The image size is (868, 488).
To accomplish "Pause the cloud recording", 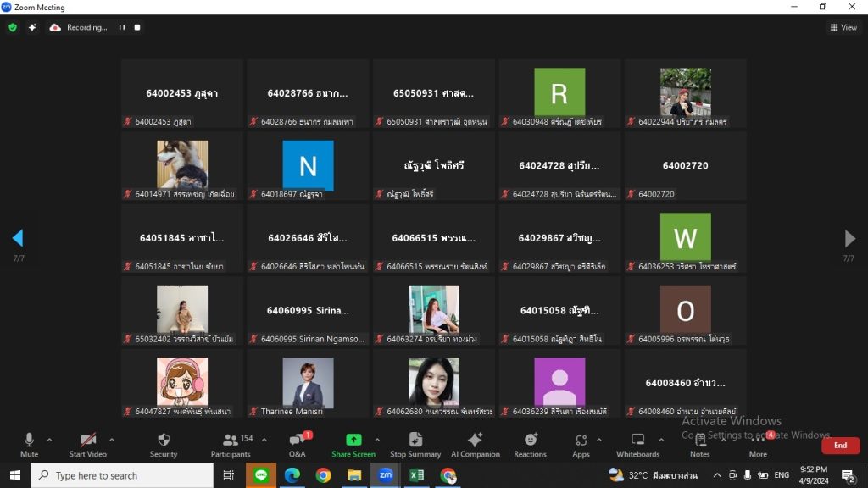I will pyautogui.click(x=122, y=27).
